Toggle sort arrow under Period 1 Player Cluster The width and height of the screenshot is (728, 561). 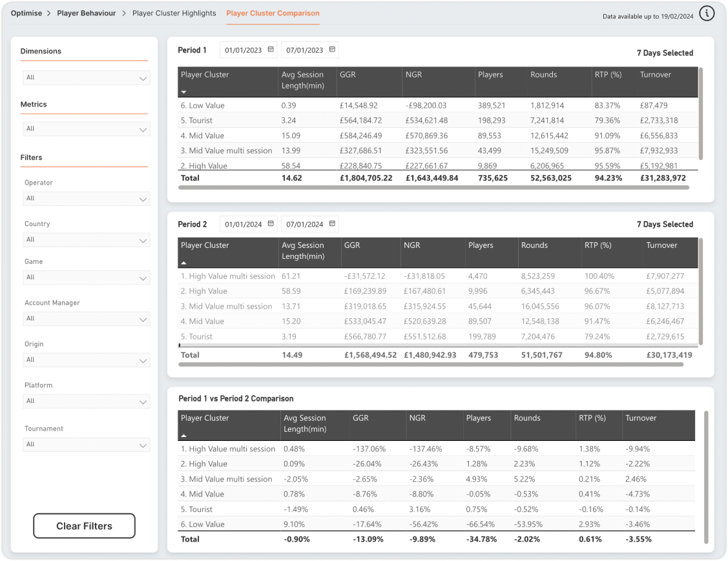184,92
